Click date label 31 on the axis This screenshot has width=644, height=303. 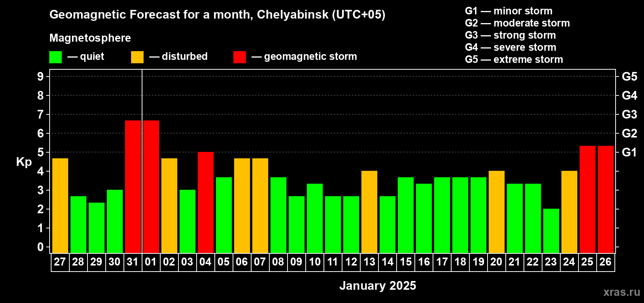pos(133,262)
